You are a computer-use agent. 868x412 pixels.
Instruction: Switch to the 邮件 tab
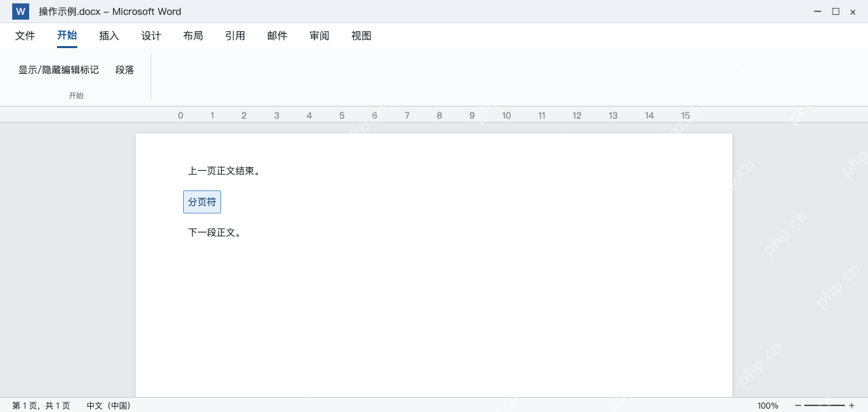(277, 36)
